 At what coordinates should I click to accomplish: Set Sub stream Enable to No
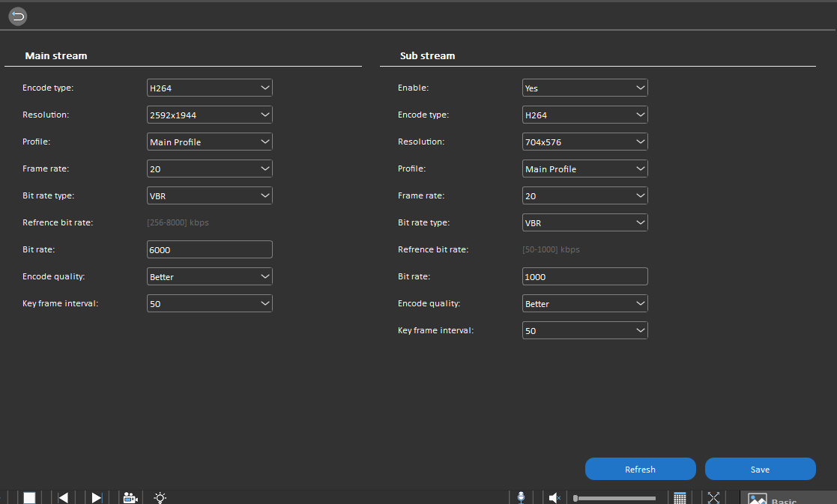584,87
